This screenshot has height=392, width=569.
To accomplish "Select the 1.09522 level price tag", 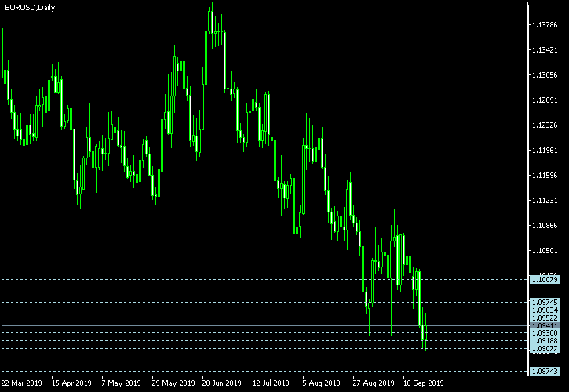I will coord(545,318).
